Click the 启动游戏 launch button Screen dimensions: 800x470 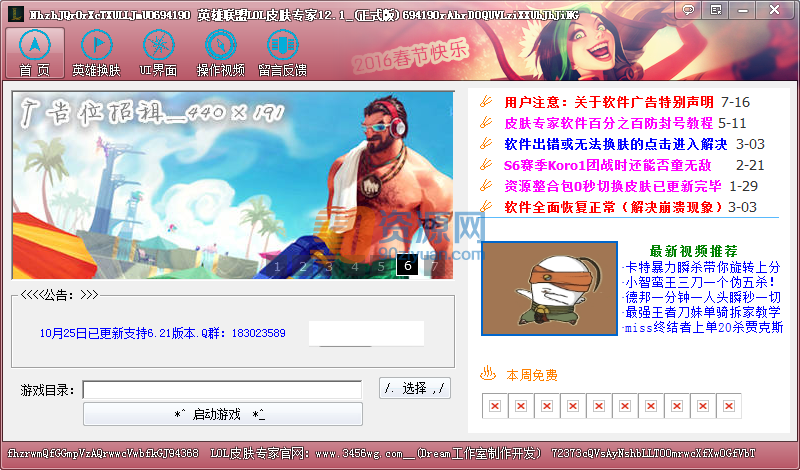click(x=223, y=414)
